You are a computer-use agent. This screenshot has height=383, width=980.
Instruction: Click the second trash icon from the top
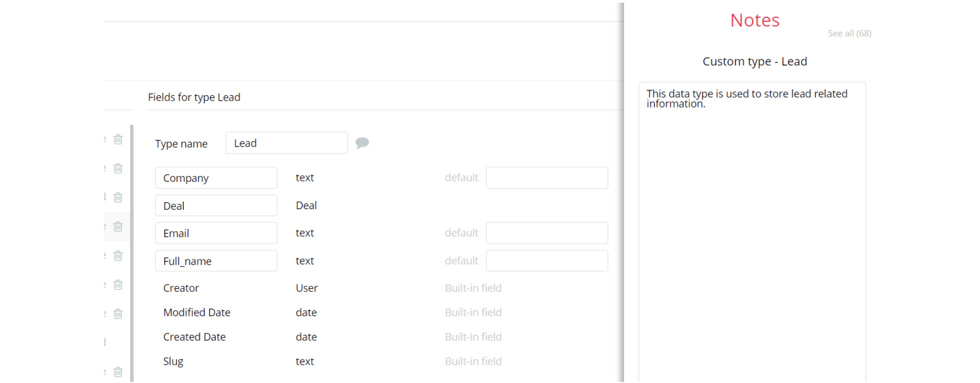tap(118, 168)
